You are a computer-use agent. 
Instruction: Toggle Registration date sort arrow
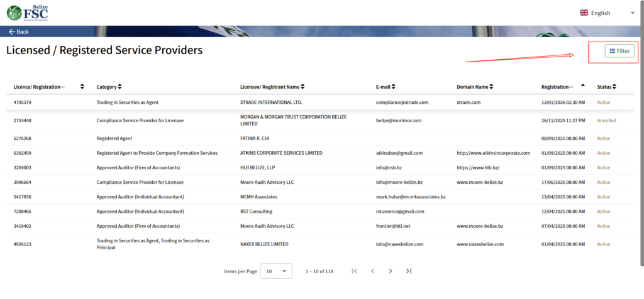click(582, 86)
